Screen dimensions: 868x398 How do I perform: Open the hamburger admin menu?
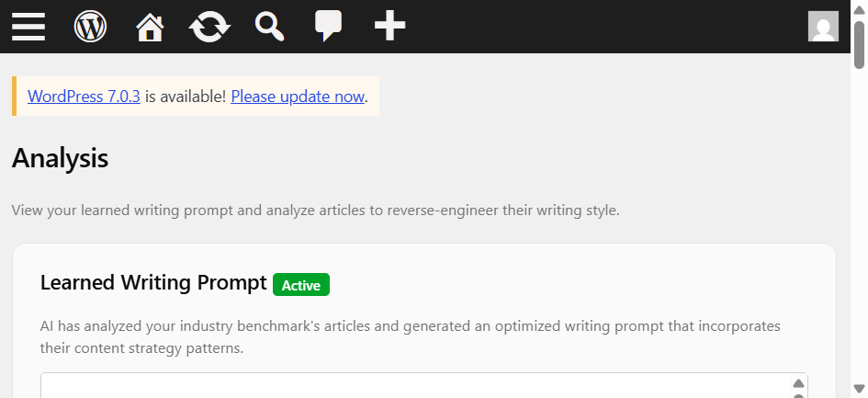28,26
